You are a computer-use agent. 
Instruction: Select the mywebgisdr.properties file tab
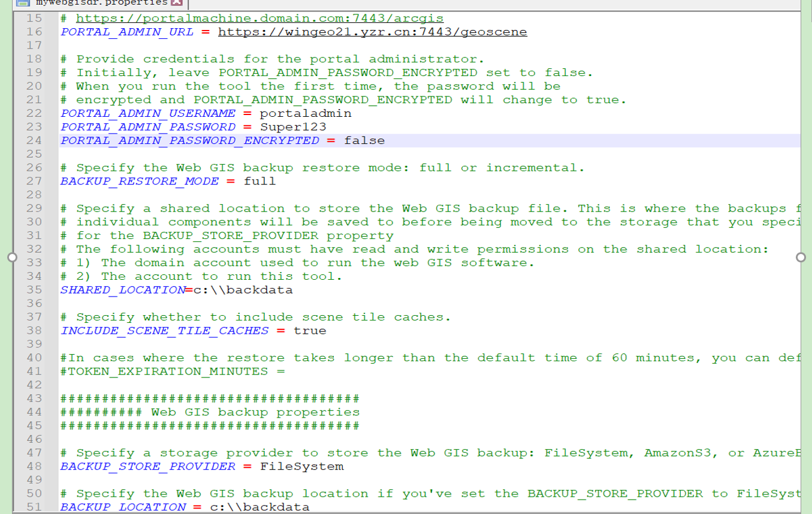101,3
